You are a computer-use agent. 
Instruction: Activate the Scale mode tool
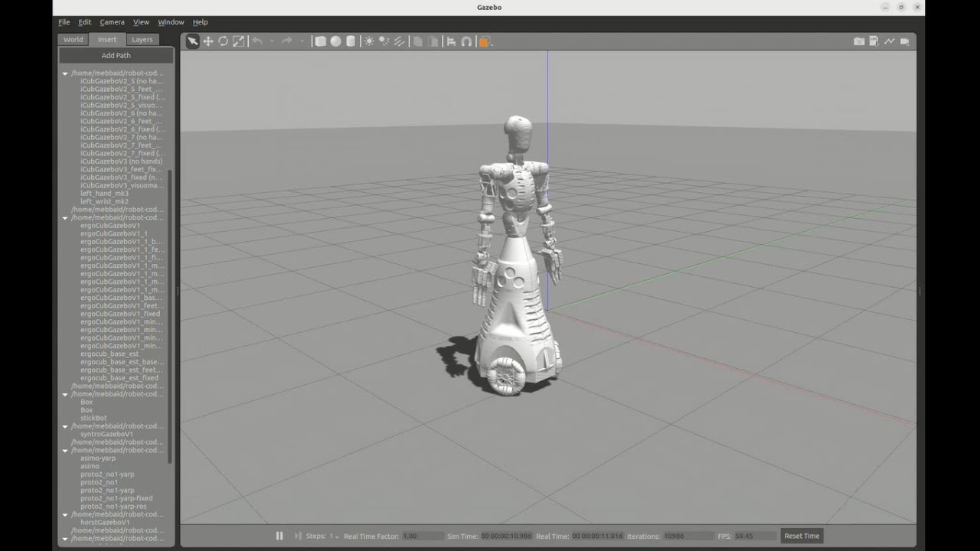pos(238,41)
